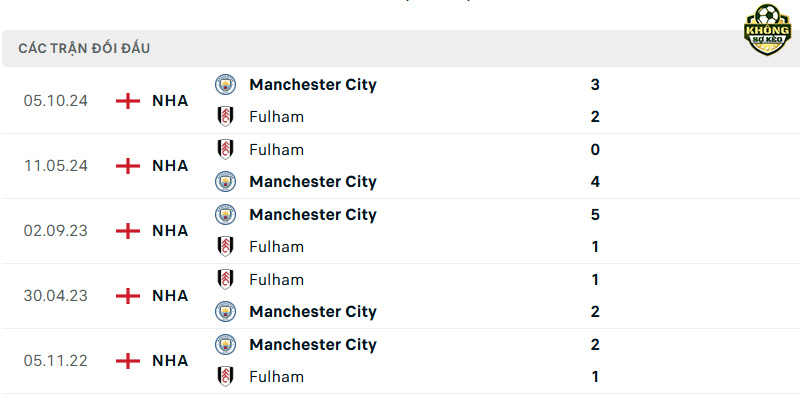Click Manchester City crest in 05.10.24 match
This screenshot has height=400, width=800.
(x=225, y=84)
